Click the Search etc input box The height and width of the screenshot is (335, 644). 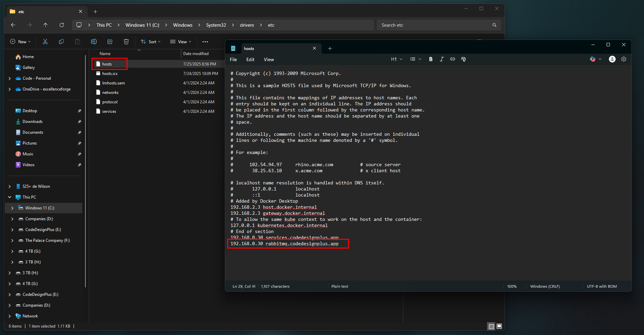(x=435, y=25)
